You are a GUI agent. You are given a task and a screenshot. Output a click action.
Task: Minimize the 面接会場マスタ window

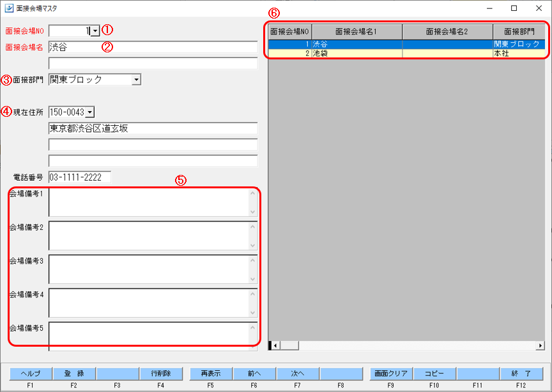pos(489,8)
